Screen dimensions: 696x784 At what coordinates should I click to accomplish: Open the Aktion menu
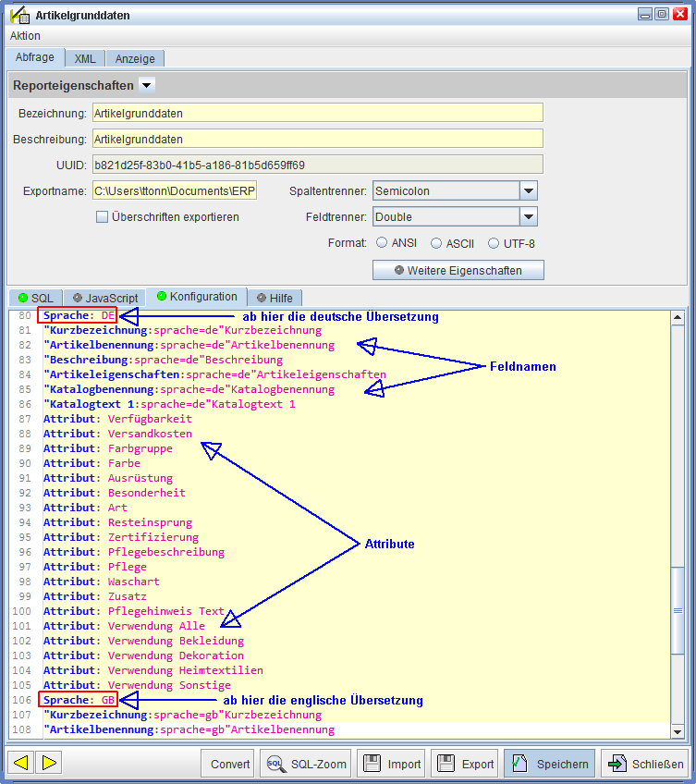click(x=25, y=35)
